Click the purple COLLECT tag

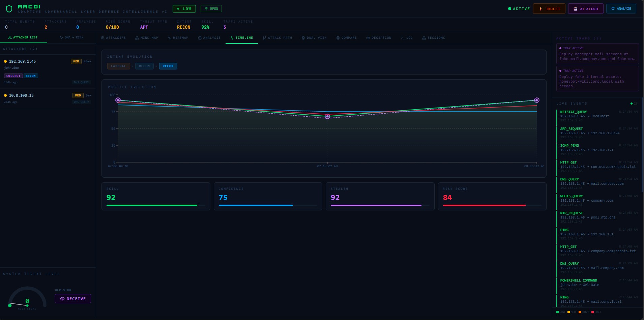point(13,76)
